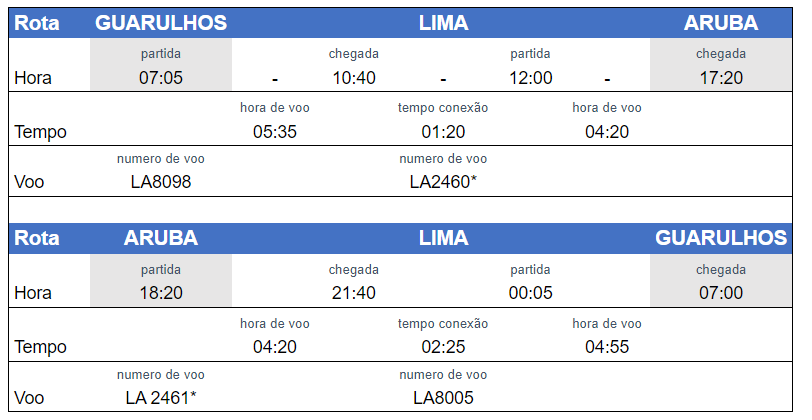Click the 07:05 Guarulhos departure time
812x420 pixels.
[x=161, y=78]
